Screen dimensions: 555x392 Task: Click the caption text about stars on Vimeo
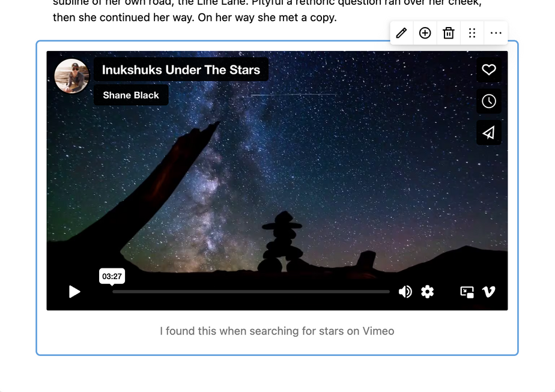(x=277, y=331)
